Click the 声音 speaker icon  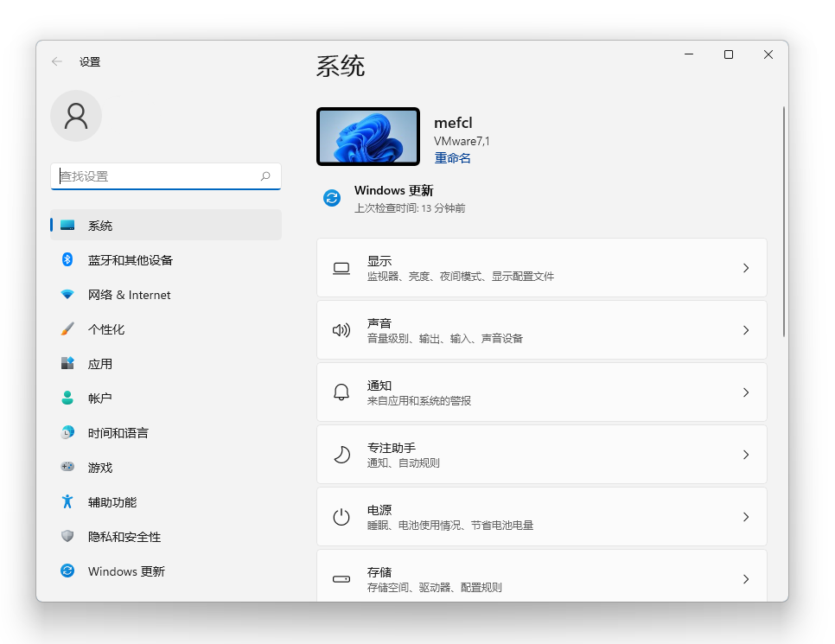(341, 330)
